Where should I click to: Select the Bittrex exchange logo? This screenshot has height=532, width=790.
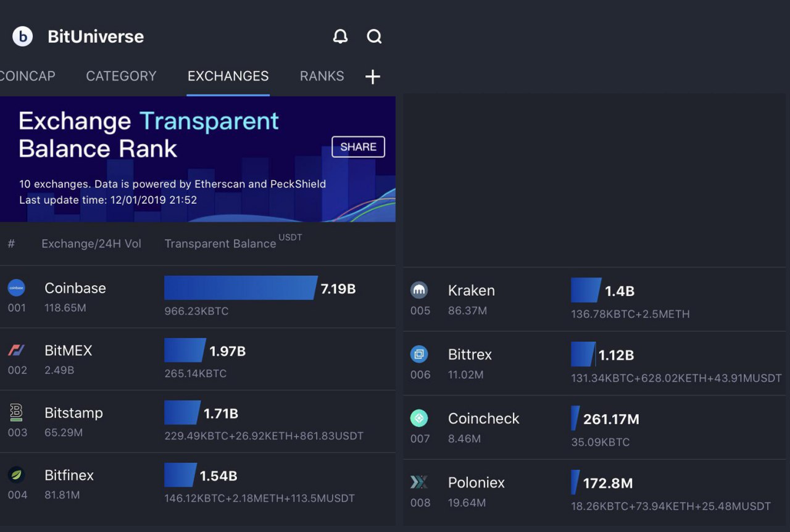pyautogui.click(x=419, y=354)
